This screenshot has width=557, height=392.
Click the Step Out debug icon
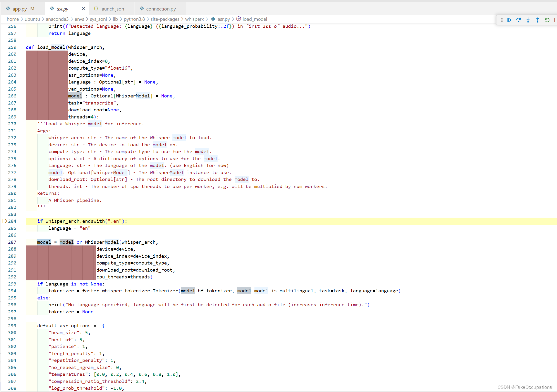point(537,20)
